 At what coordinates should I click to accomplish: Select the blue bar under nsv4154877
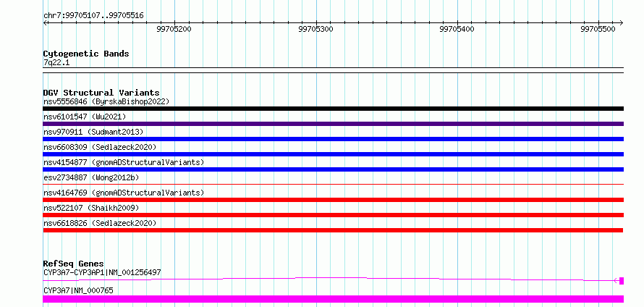click(333, 169)
